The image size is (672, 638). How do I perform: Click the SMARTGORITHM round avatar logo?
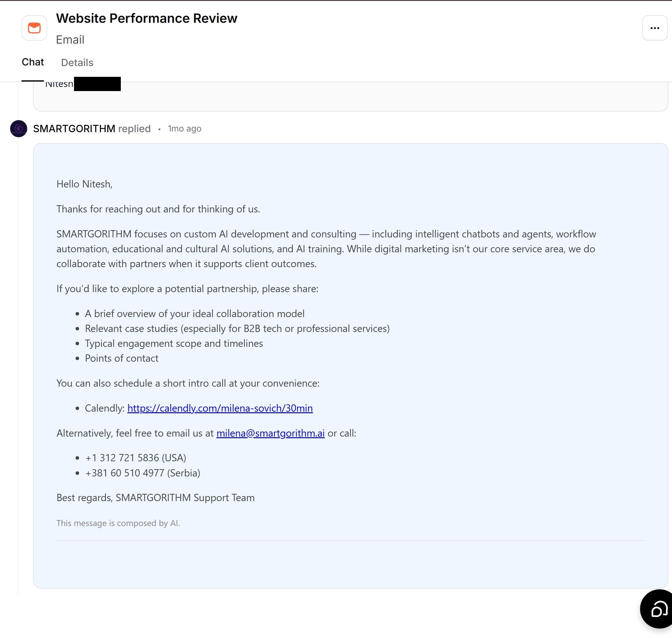tap(19, 129)
